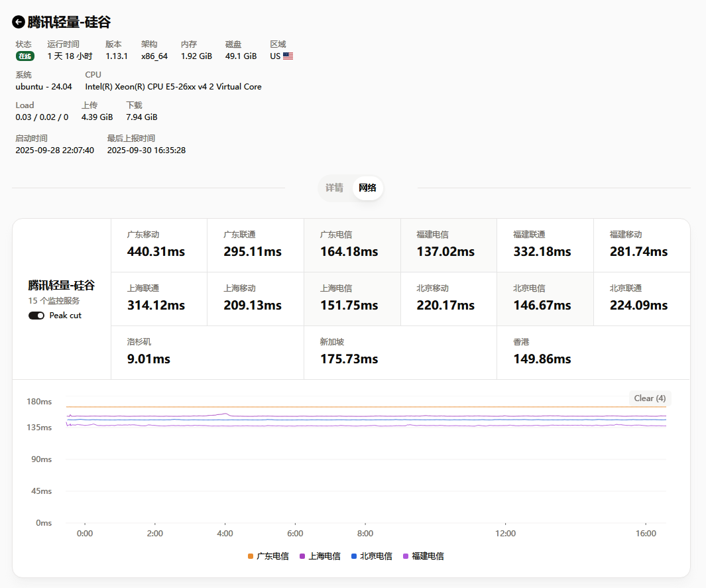Click the US flag icon
Screen dimensions: 706x588
[288, 56]
